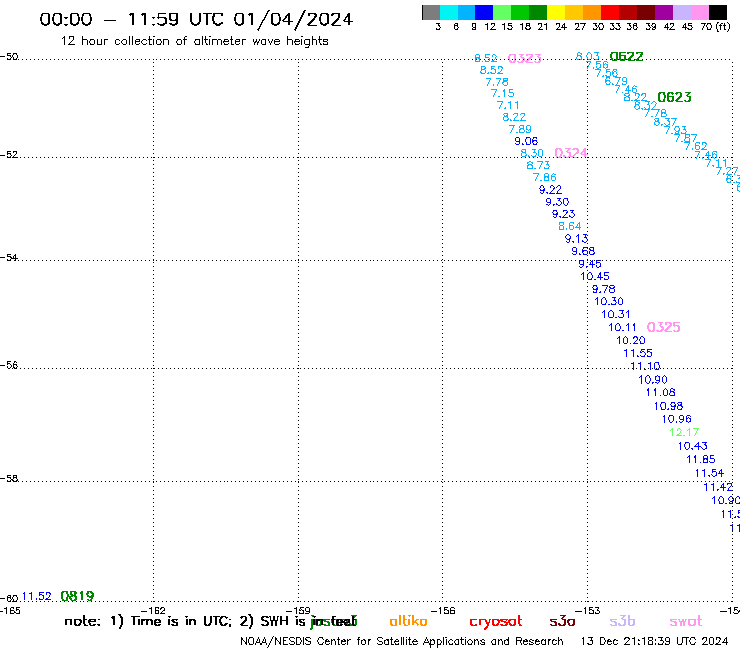Click the green time marker 0623
The width and height of the screenshot is (740, 650).
click(674, 97)
